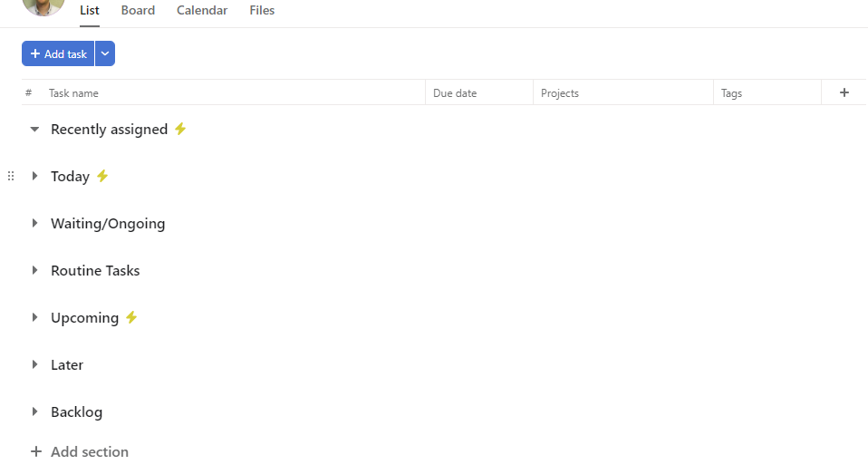Collapse the Recently assigned section
Screen dimensions: 868x474
34,129
